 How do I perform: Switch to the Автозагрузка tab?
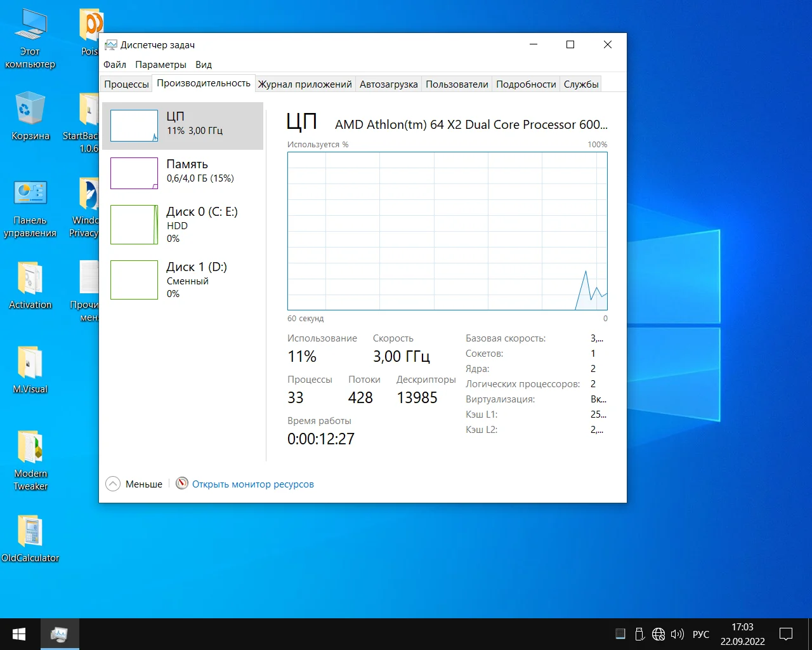[x=388, y=84]
